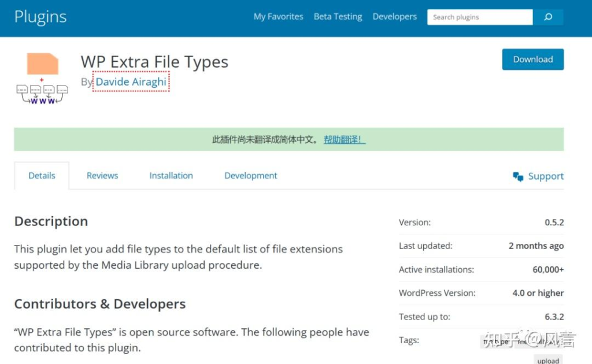Click the WP Extra File Types title
This screenshot has height=364, width=592.
click(154, 62)
